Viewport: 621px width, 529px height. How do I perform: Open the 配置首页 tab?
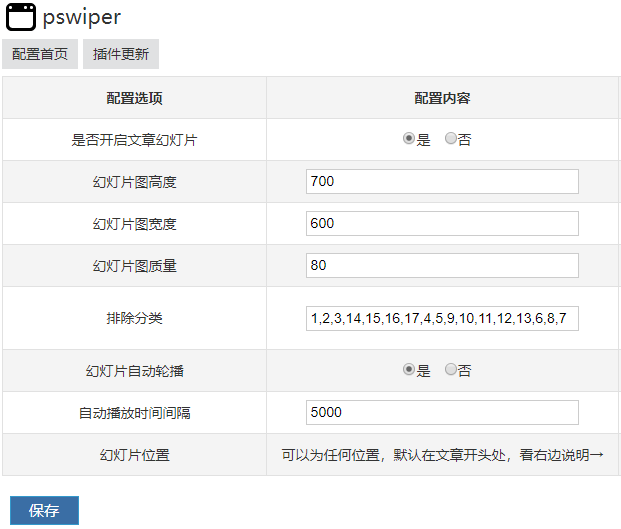pyautogui.click(x=40, y=54)
